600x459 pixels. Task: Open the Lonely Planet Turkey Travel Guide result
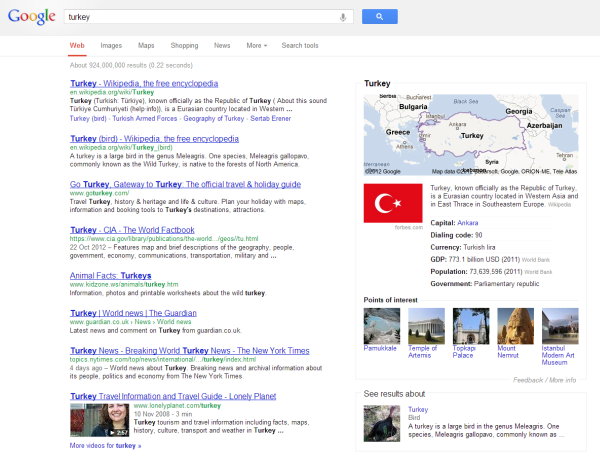[x=173, y=396]
